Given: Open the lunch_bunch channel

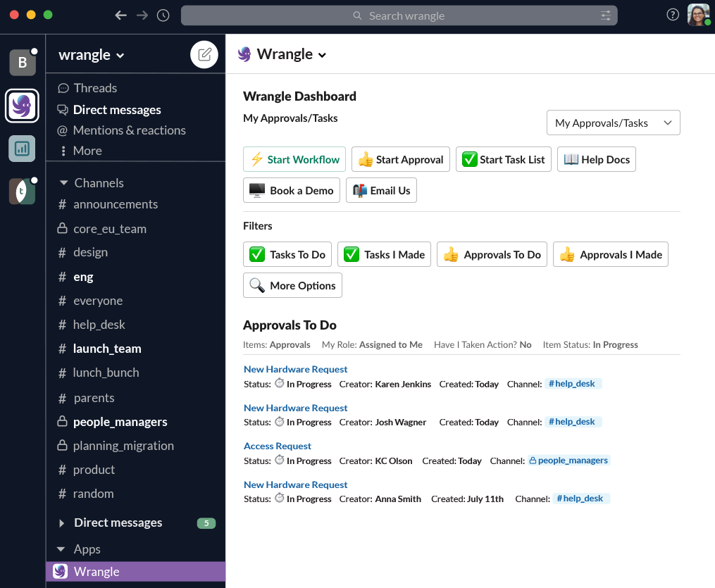Looking at the screenshot, I should click(x=106, y=373).
